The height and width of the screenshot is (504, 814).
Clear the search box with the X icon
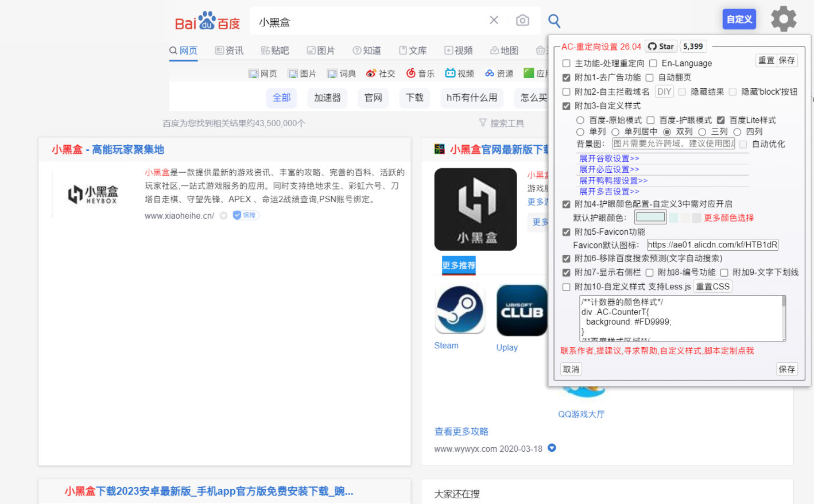[494, 20]
